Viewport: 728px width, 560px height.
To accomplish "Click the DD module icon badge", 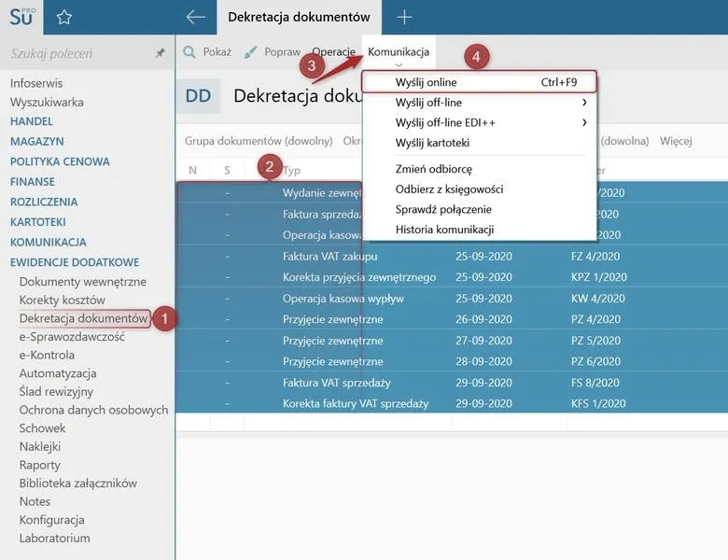I will 198,96.
